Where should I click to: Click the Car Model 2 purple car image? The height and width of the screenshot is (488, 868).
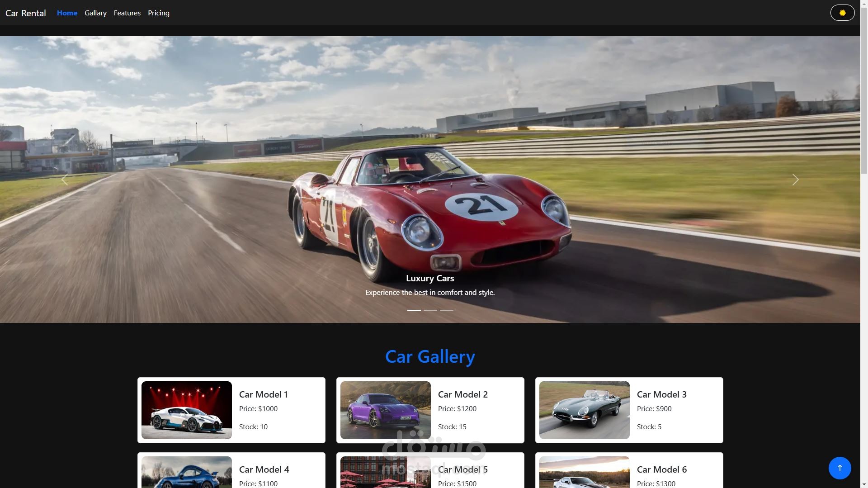point(386,410)
